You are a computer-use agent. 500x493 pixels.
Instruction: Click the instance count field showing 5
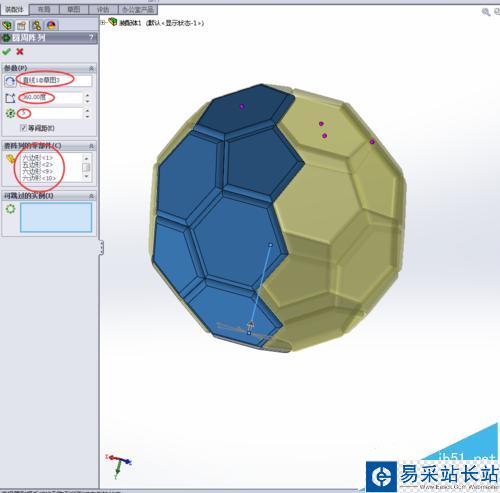pos(50,114)
